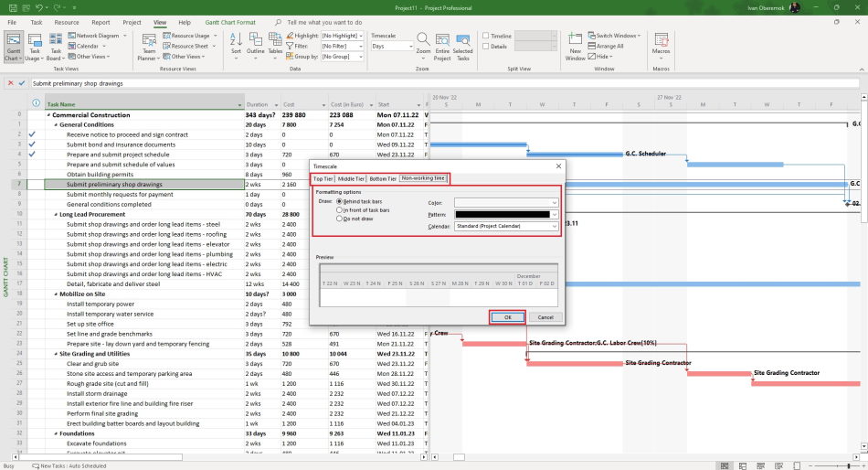Select 'In front of task bars' option
The width and height of the screenshot is (868, 470).
(x=339, y=210)
